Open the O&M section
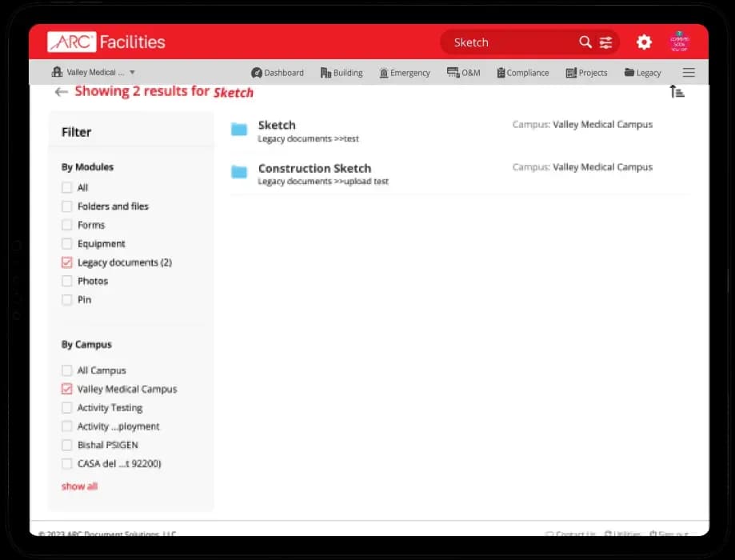This screenshot has width=735, height=560. click(x=464, y=72)
